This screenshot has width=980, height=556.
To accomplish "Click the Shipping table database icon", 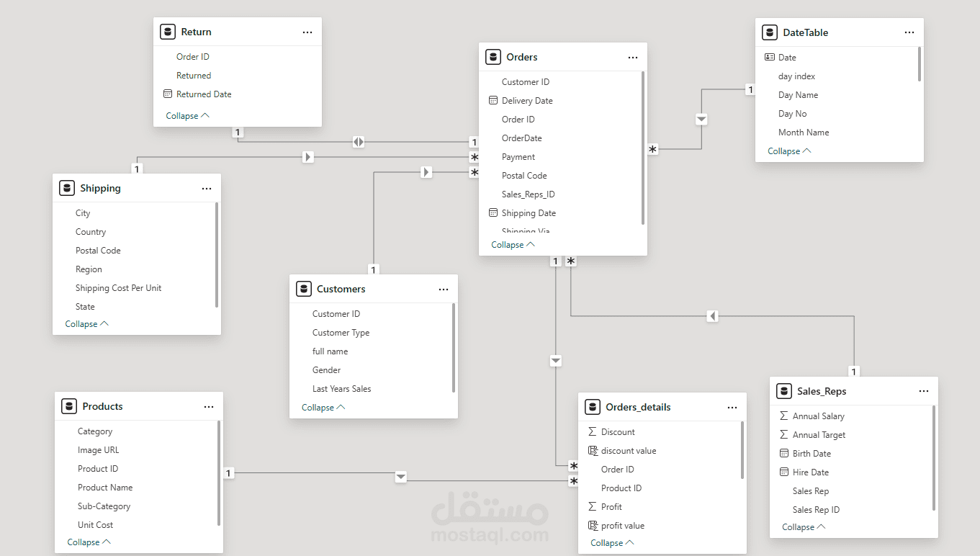I will [x=67, y=188].
